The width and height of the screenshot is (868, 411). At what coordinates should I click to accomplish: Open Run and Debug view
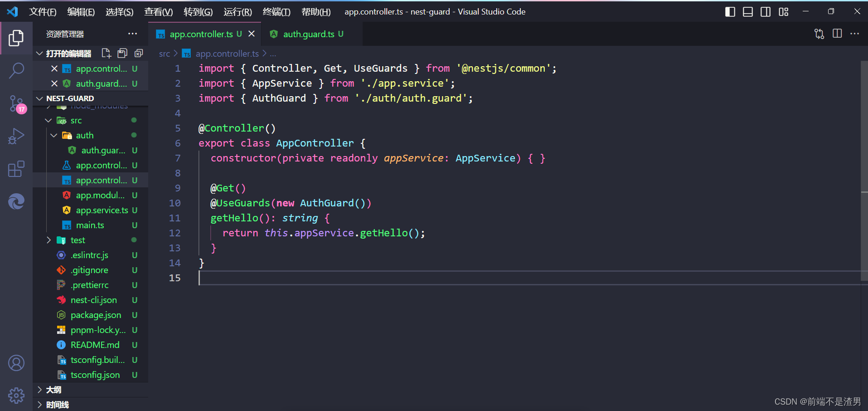pyautogui.click(x=16, y=136)
